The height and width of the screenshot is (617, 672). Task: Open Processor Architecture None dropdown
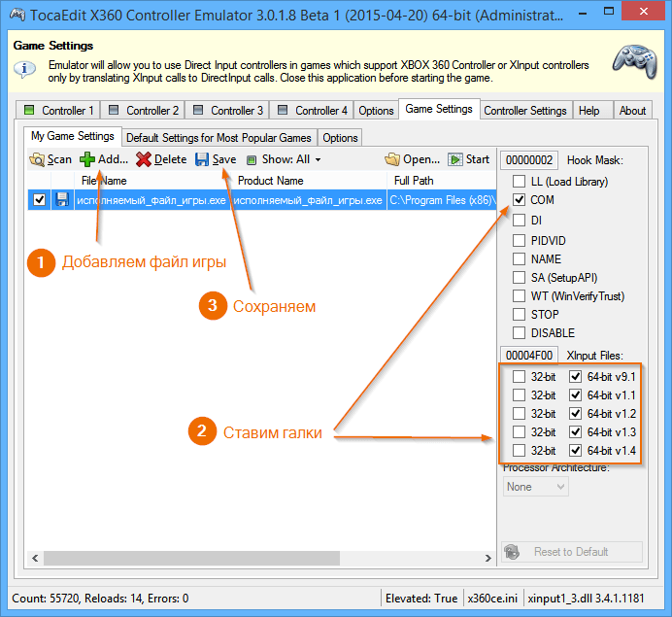click(535, 487)
